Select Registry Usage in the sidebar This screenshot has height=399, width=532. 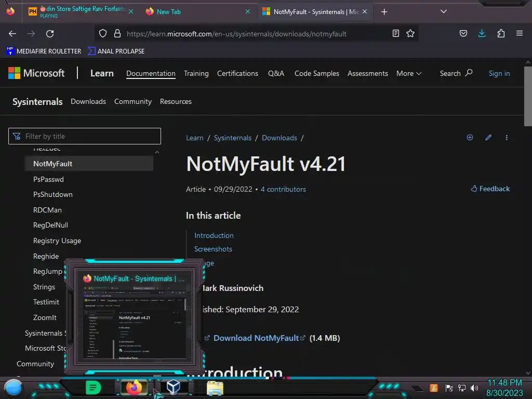pyautogui.click(x=57, y=241)
